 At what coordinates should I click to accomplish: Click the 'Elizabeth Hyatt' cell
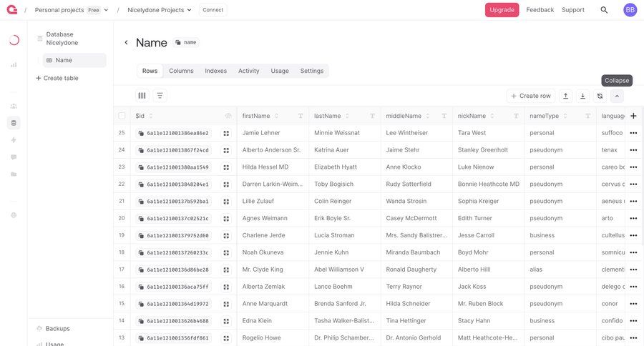click(x=345, y=167)
